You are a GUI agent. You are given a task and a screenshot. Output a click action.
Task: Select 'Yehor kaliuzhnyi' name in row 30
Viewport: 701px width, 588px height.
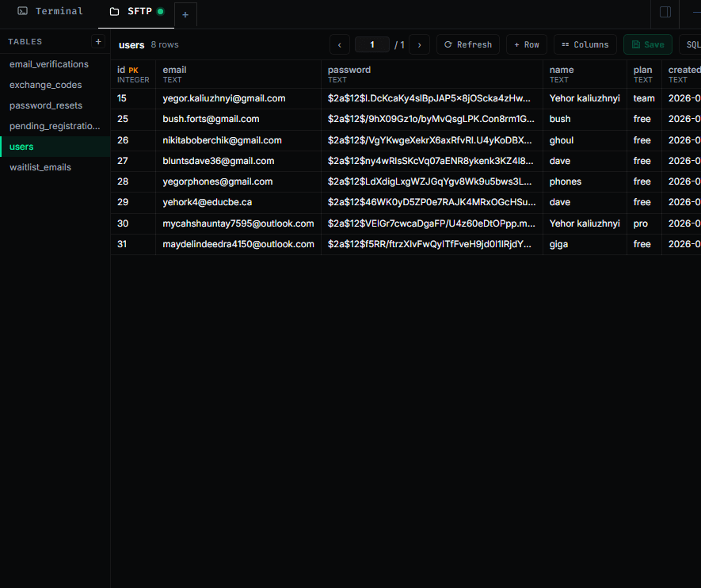click(585, 223)
